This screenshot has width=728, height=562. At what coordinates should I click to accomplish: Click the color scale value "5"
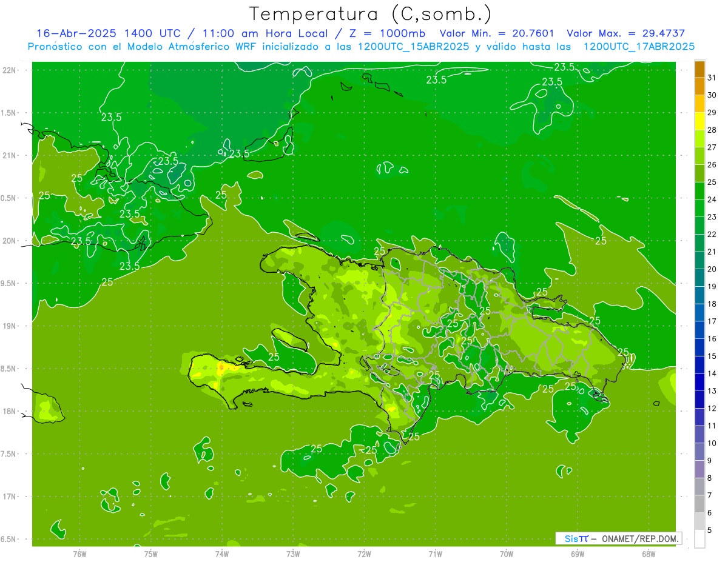click(710, 530)
